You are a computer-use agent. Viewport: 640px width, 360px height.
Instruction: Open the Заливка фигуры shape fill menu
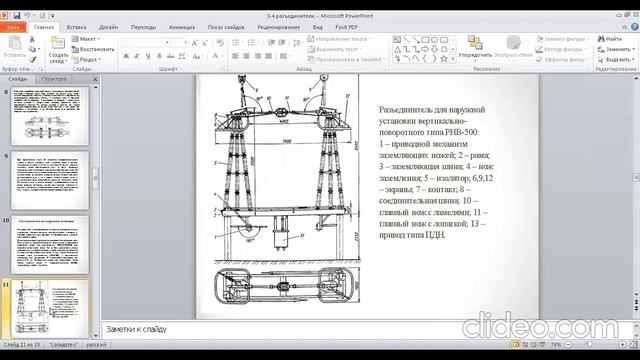tap(562, 39)
